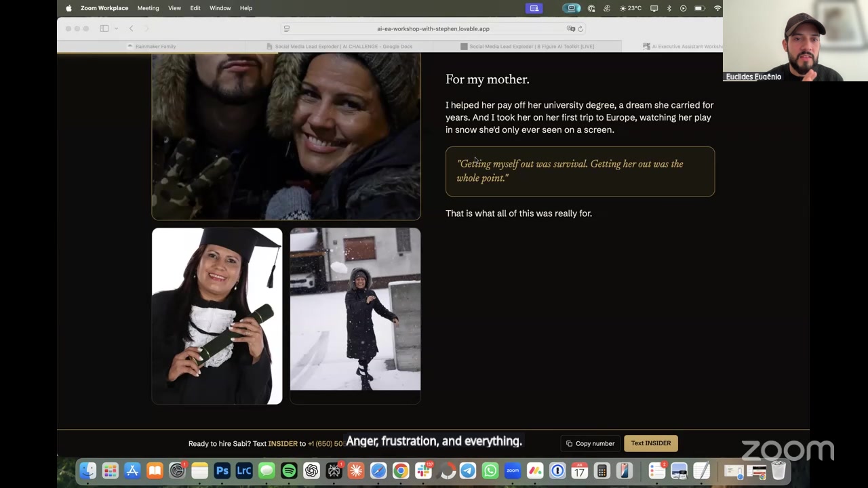
Task: Click the purple screen sharing status icon
Action: 534,8
